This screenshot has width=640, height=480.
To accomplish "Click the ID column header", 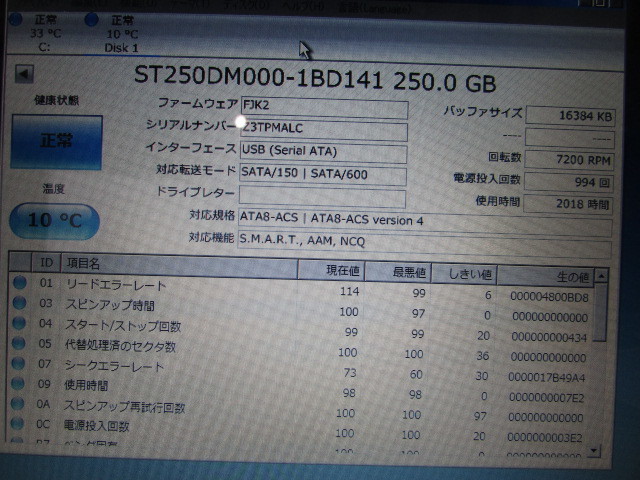I will coord(46,262).
